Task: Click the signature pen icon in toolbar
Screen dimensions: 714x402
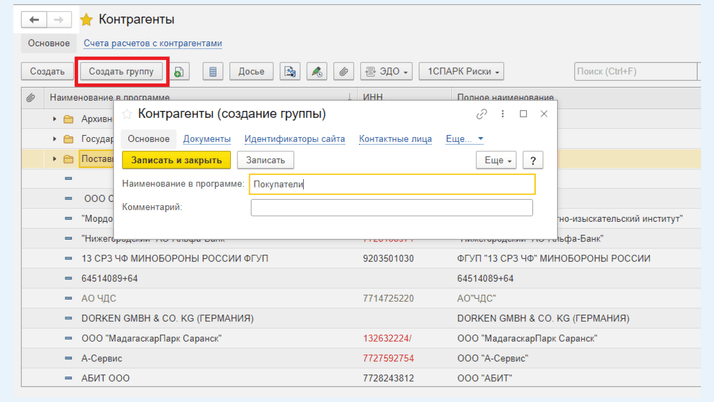Action: click(x=316, y=72)
